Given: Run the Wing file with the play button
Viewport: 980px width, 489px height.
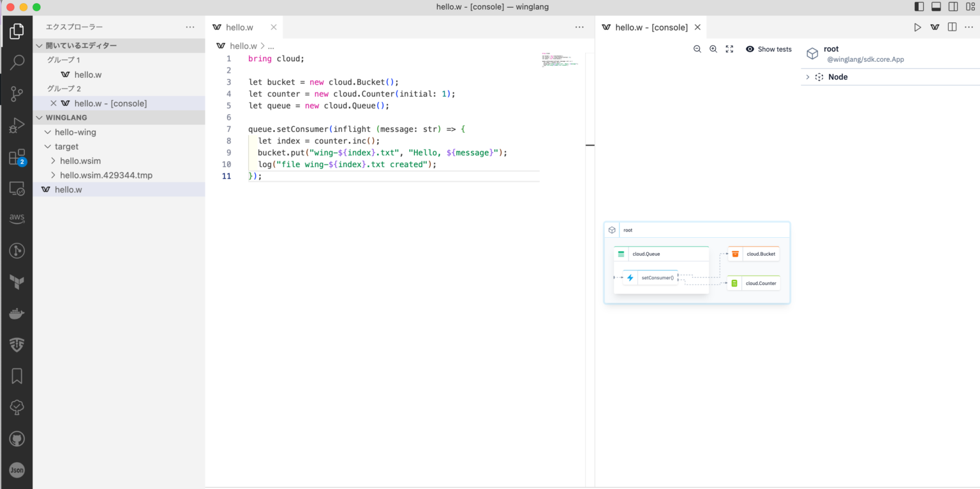Looking at the screenshot, I should [x=917, y=27].
